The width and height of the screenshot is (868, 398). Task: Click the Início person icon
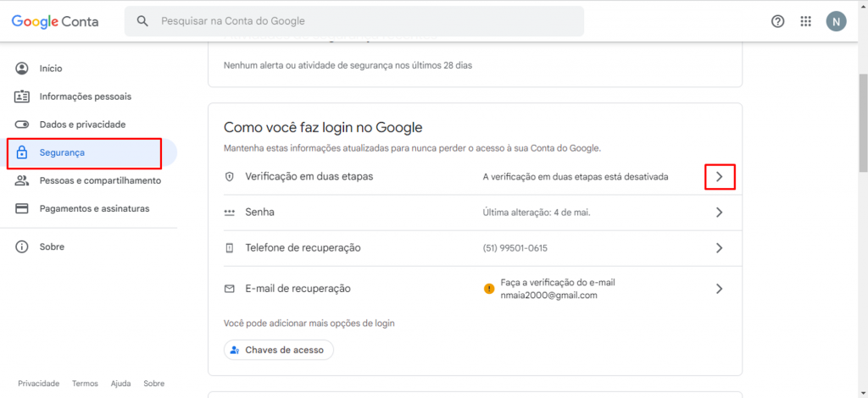(x=21, y=69)
